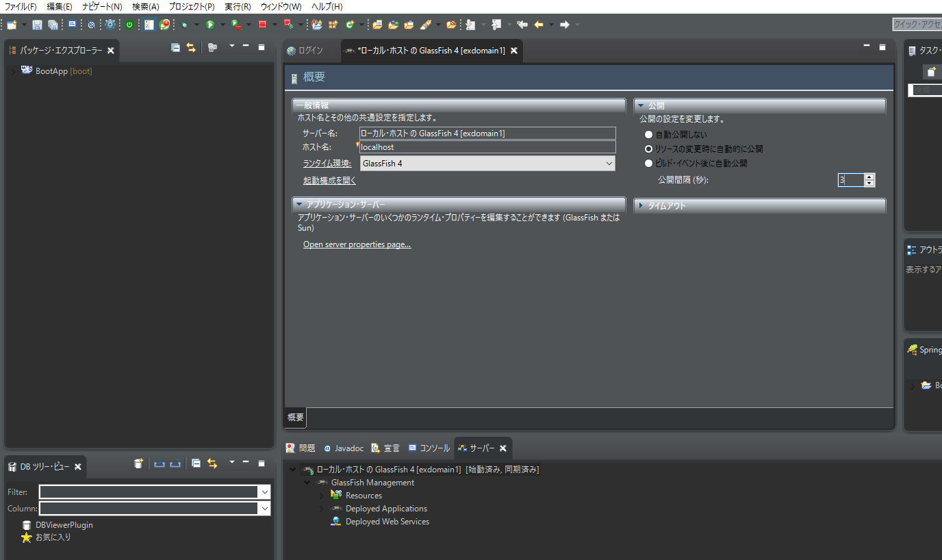Expand the タイムアウト section
This screenshot has height=560, width=942.
(x=641, y=205)
